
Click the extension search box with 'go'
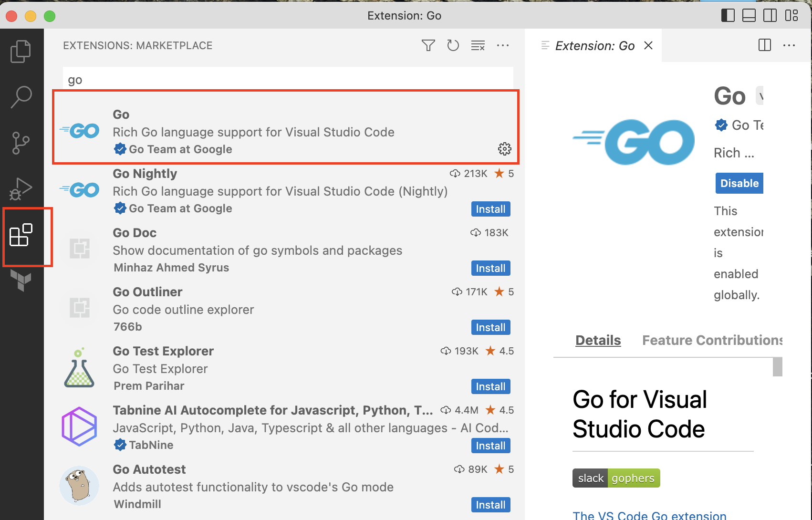[x=288, y=80]
